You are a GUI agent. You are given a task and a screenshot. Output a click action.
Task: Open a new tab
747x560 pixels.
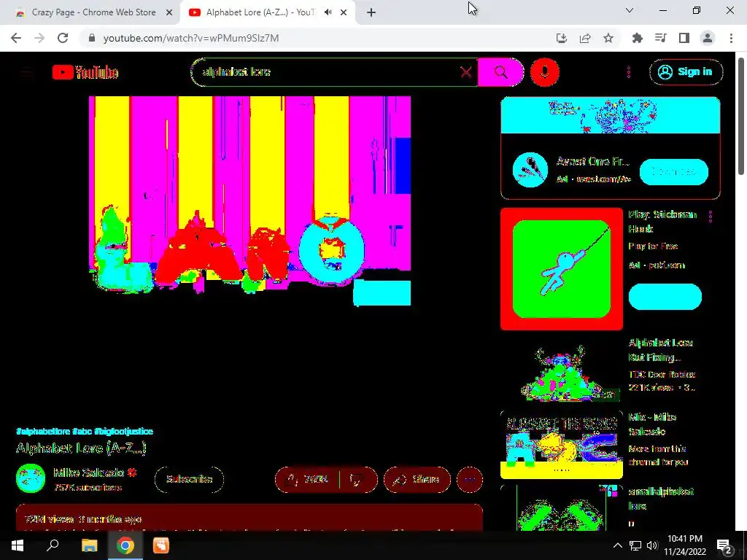(371, 12)
